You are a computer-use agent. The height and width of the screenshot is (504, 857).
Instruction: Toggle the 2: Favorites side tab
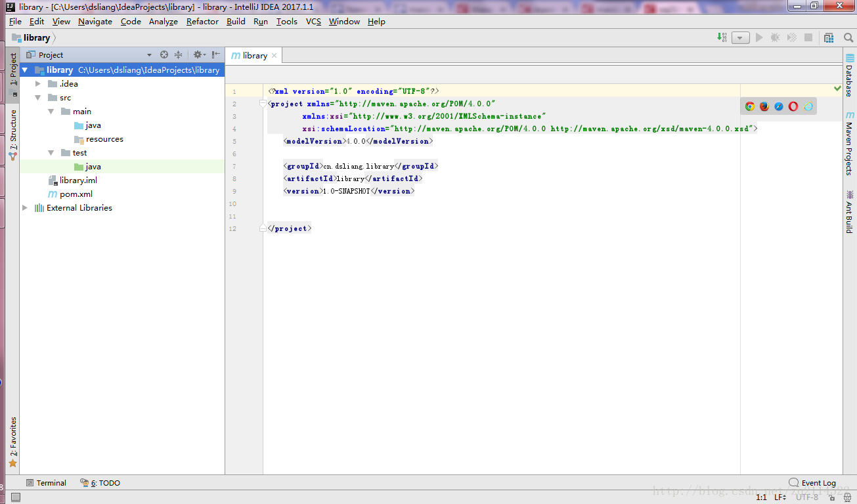[13, 442]
